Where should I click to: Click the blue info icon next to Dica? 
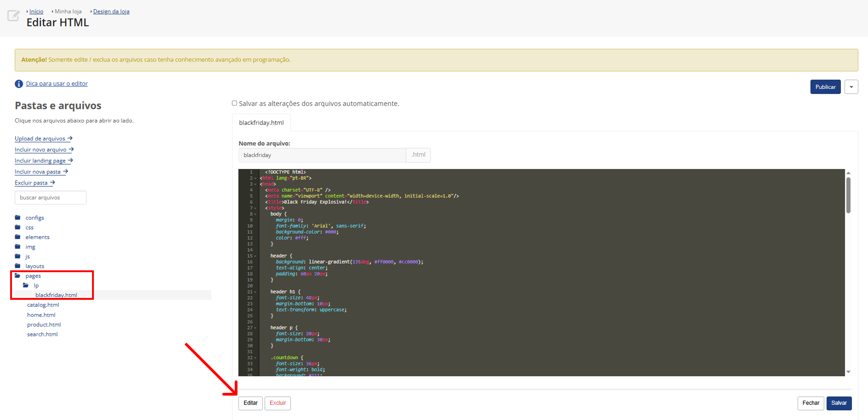pos(19,84)
